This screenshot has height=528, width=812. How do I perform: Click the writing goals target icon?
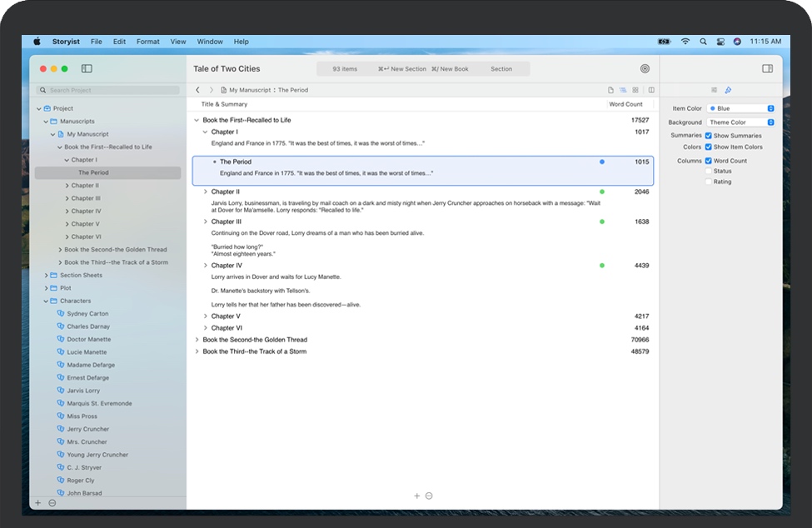point(645,69)
